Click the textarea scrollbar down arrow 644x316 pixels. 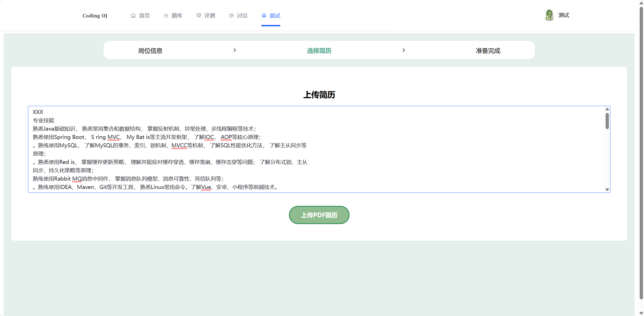(607, 189)
